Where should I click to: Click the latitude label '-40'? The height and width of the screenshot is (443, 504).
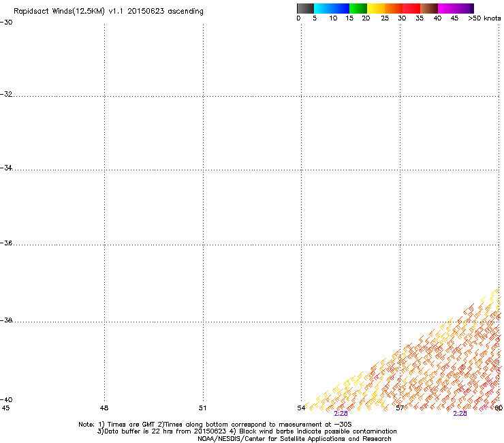click(x=6, y=399)
